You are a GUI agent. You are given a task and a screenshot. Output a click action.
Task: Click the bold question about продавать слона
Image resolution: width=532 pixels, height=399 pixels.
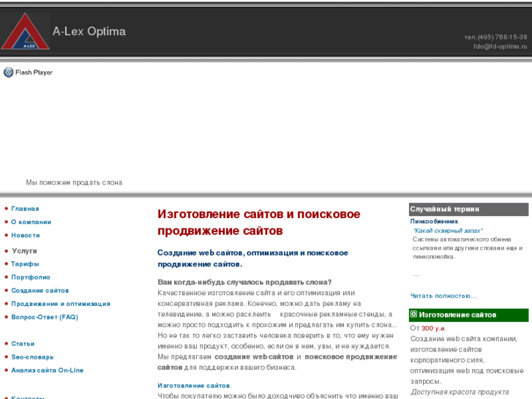[244, 282]
